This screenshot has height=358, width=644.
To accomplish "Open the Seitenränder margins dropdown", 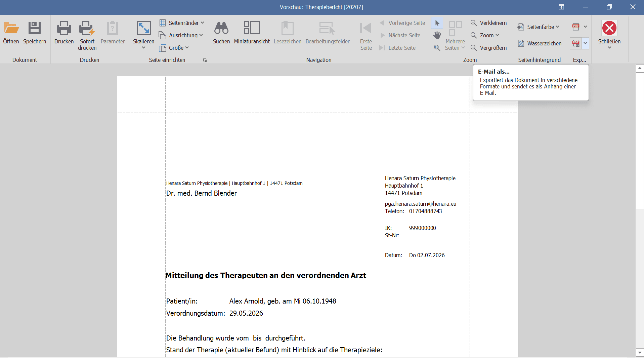I will (182, 23).
